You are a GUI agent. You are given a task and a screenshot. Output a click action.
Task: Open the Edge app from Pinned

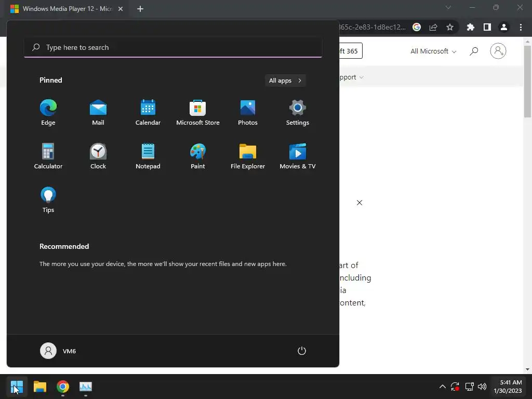point(48,112)
